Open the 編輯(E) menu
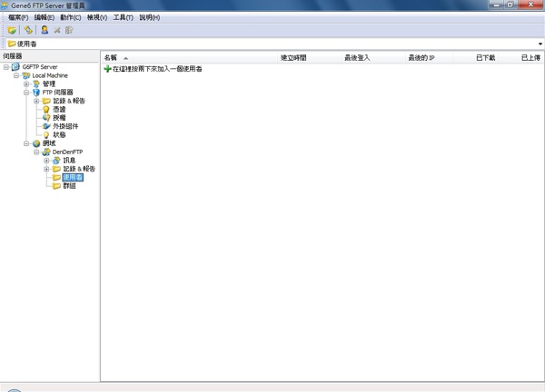The height and width of the screenshot is (392, 545). pyautogui.click(x=45, y=17)
